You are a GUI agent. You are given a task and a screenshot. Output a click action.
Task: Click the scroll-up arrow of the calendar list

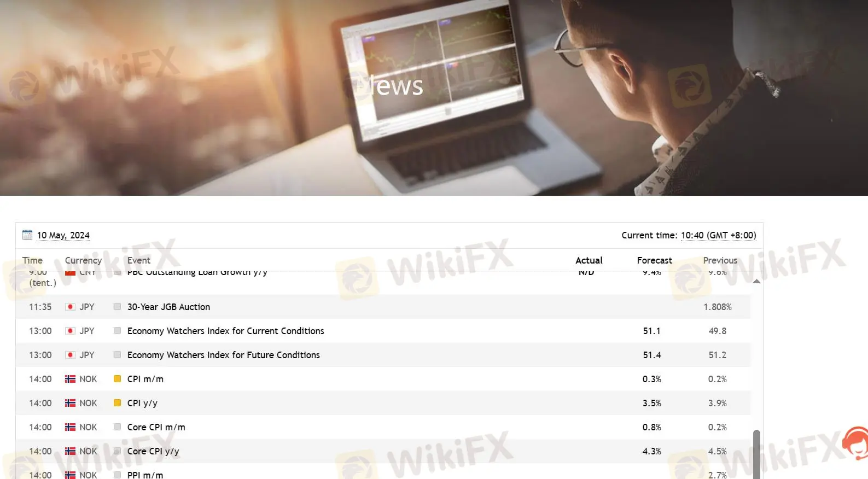pyautogui.click(x=756, y=281)
